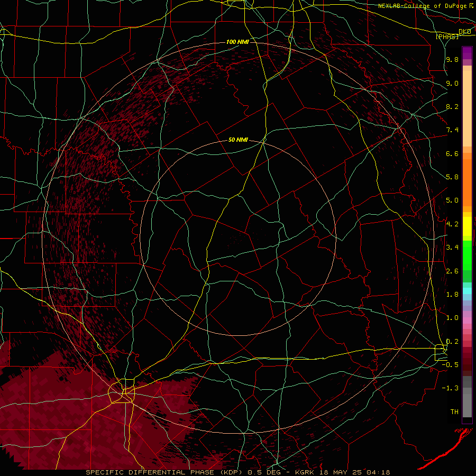Image resolution: width=476 pixels, height=476 pixels.
Task: Click the 5.8 value on the color scale
Action: click(x=452, y=177)
